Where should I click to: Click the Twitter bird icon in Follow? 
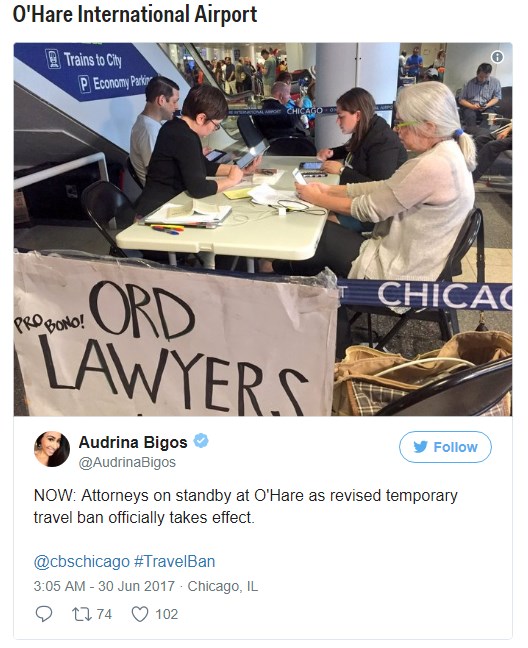(420, 447)
